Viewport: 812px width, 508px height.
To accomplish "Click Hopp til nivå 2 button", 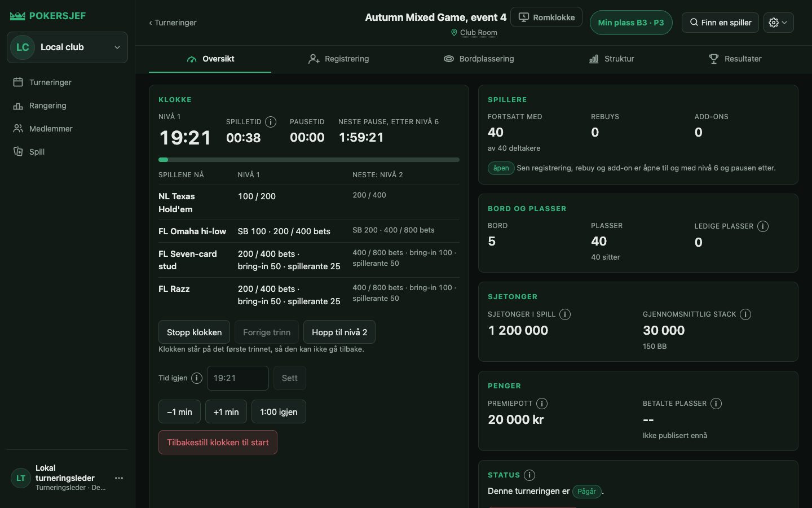I will pos(339,332).
